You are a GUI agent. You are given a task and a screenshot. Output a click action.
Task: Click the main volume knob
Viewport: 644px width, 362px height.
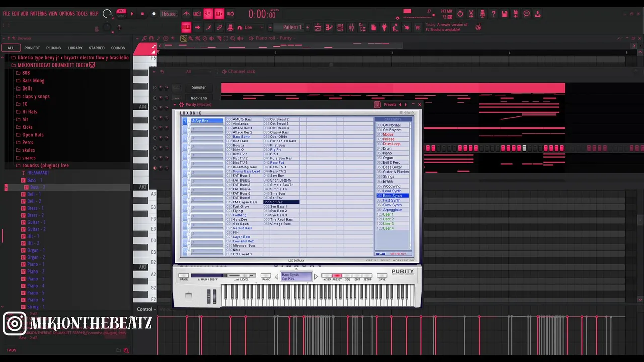pos(107,14)
